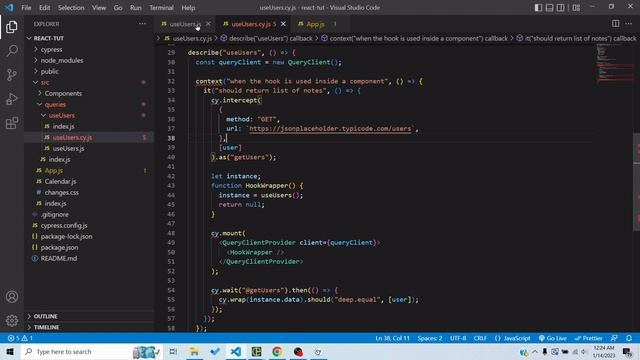Image resolution: width=640 pixels, height=360 pixels.
Task: Close the first useUsers.js tab
Action: point(208,24)
